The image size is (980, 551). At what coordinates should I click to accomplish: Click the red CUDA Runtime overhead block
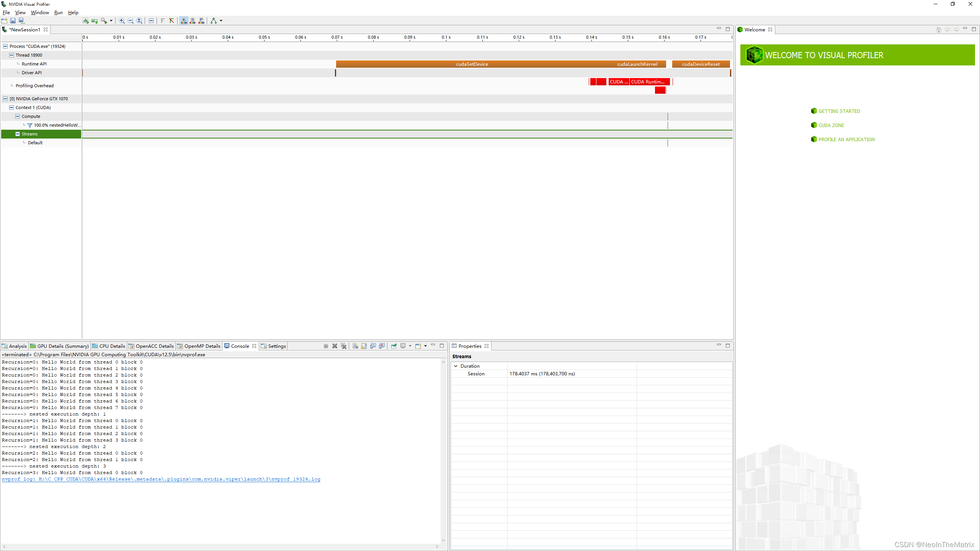pos(650,82)
